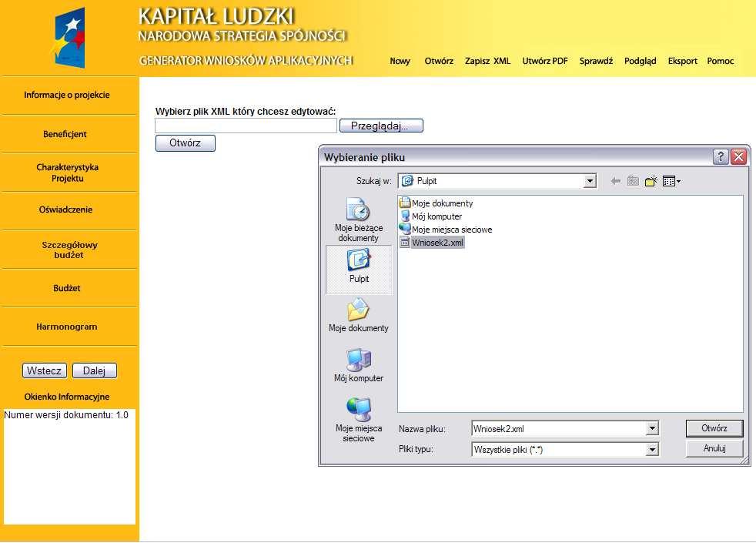
Task: Open 'Moje bieżące dokumenty' in places bar
Action: coord(359,220)
